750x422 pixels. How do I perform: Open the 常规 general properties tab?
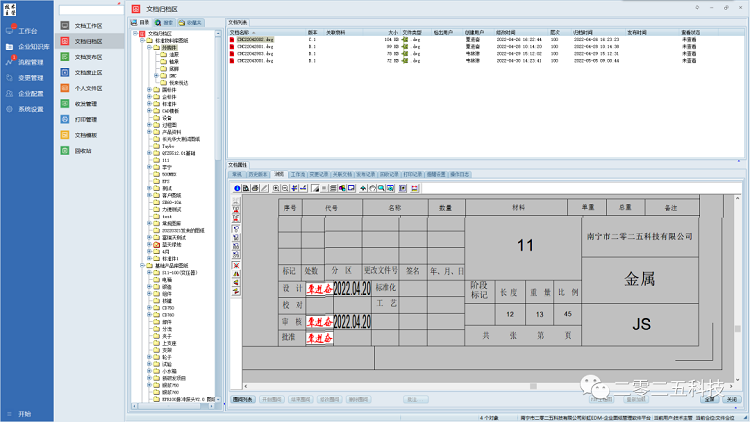[x=237, y=175]
